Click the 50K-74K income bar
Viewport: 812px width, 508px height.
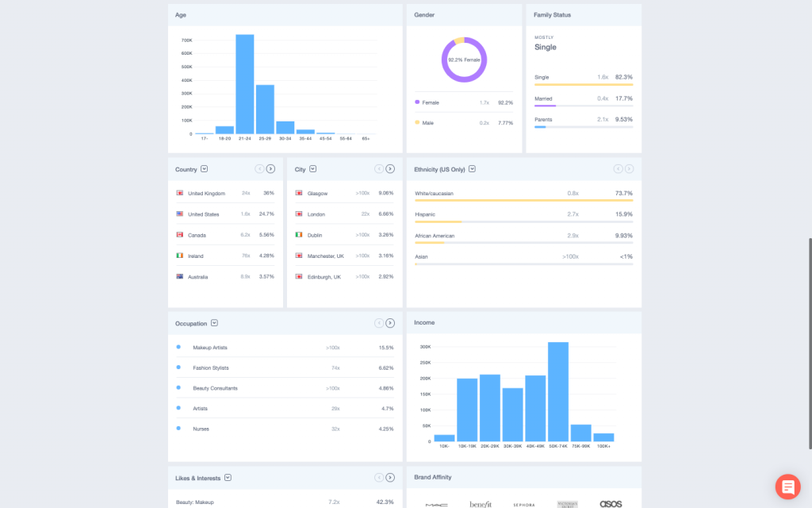pyautogui.click(x=558, y=392)
